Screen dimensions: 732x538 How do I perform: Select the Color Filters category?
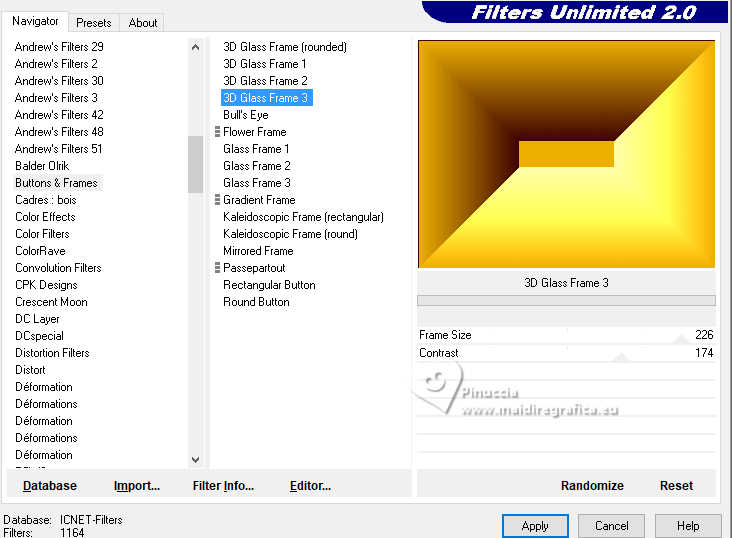[42, 234]
